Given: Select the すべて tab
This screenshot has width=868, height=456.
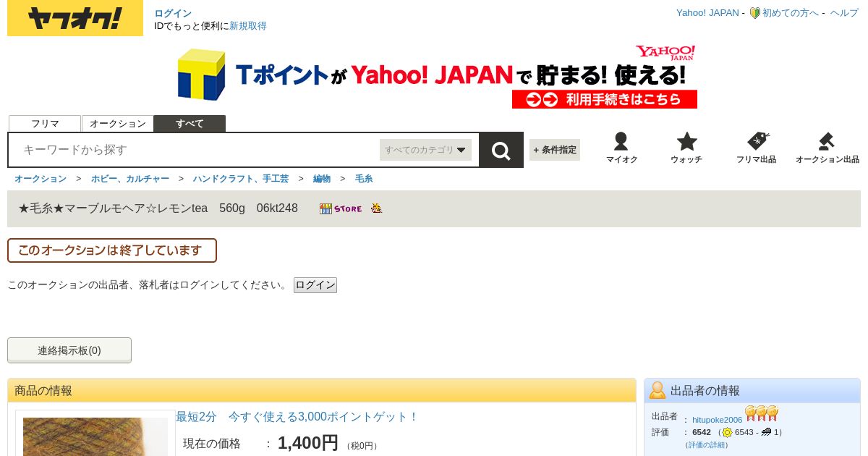Looking at the screenshot, I should (x=190, y=124).
